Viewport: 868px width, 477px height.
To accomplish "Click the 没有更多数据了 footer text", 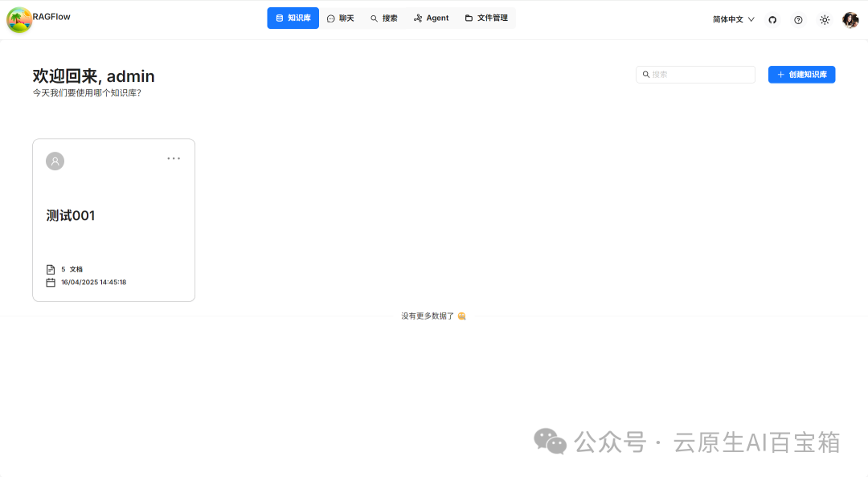I will [x=428, y=316].
